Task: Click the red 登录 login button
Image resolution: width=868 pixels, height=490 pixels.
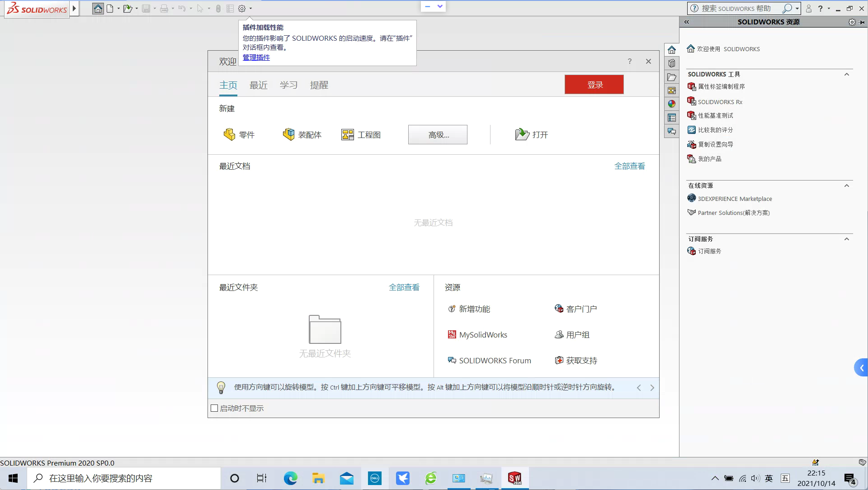Action: coord(594,85)
